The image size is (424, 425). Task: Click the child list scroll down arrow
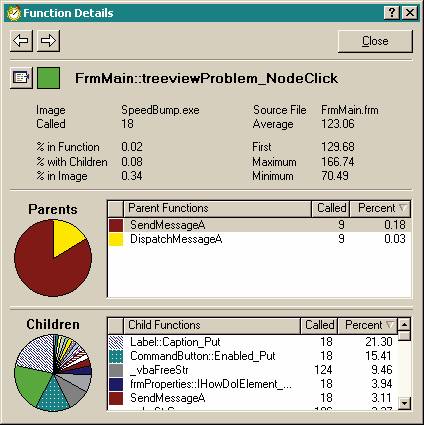click(x=404, y=404)
